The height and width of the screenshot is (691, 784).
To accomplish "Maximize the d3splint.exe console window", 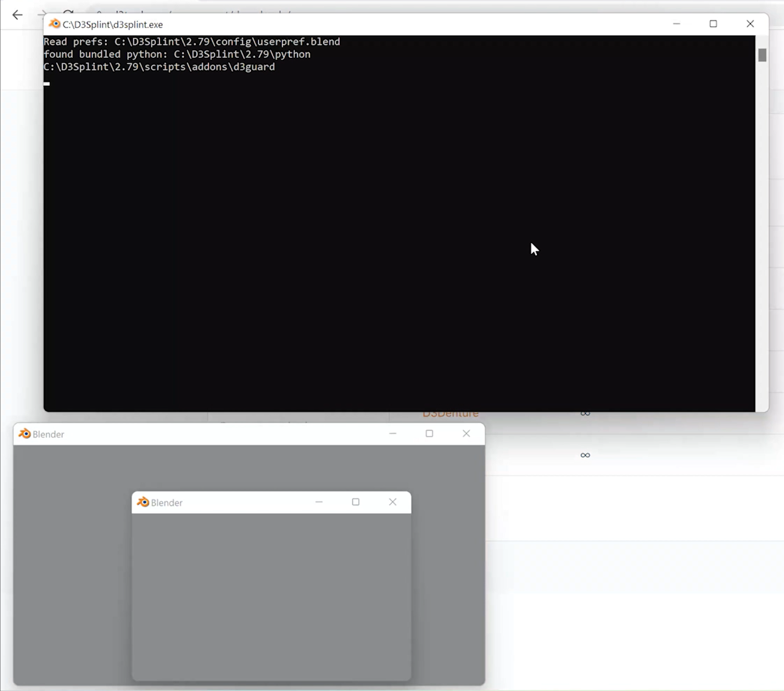I will pos(713,24).
